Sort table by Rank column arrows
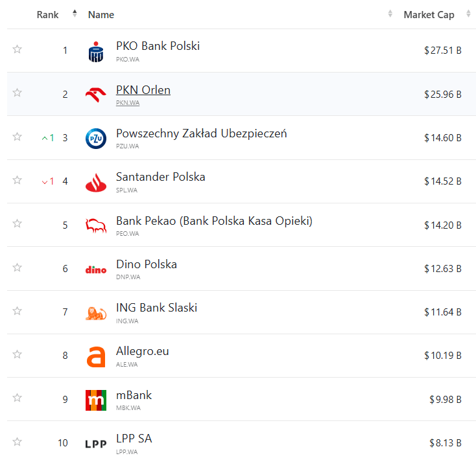This screenshot has width=476, height=458. (x=75, y=14)
